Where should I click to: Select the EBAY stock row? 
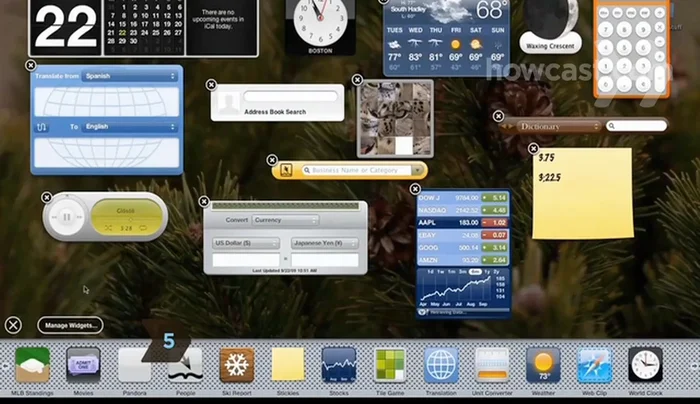[x=463, y=235]
